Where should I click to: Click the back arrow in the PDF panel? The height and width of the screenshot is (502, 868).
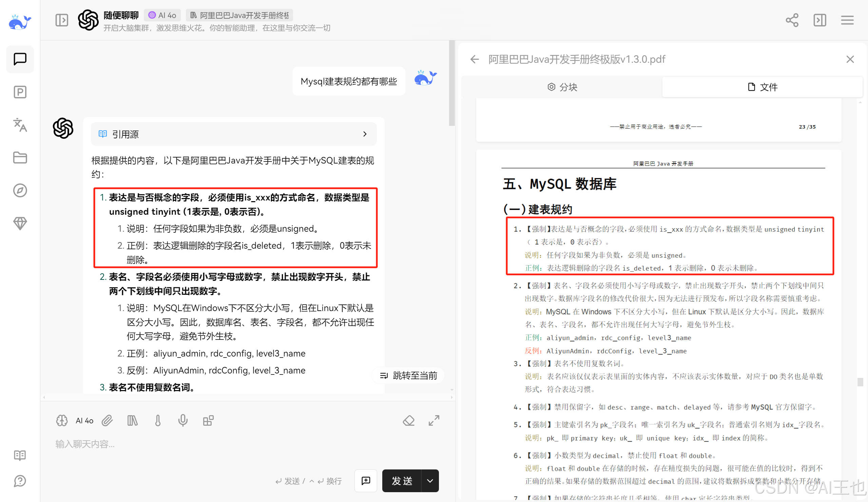click(x=475, y=59)
